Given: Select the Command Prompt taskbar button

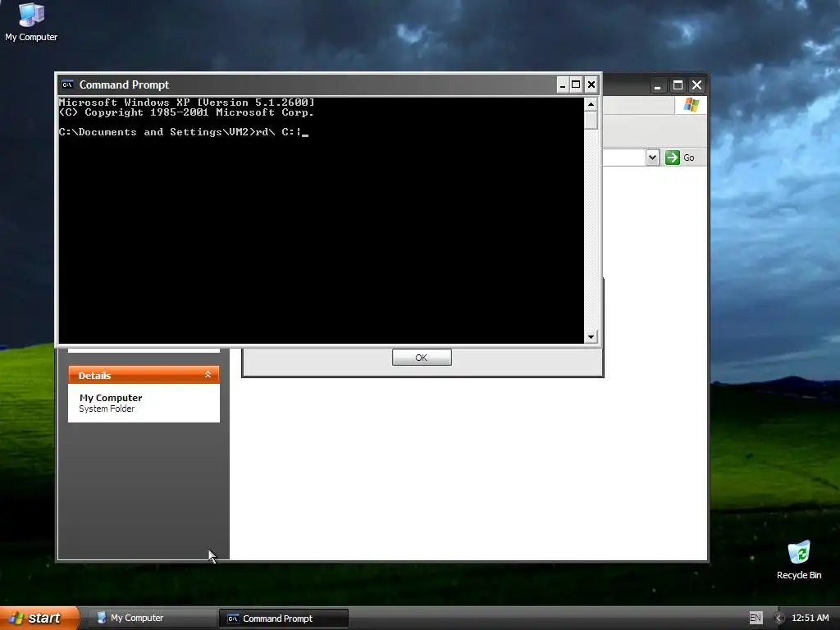Looking at the screenshot, I should point(283,619).
